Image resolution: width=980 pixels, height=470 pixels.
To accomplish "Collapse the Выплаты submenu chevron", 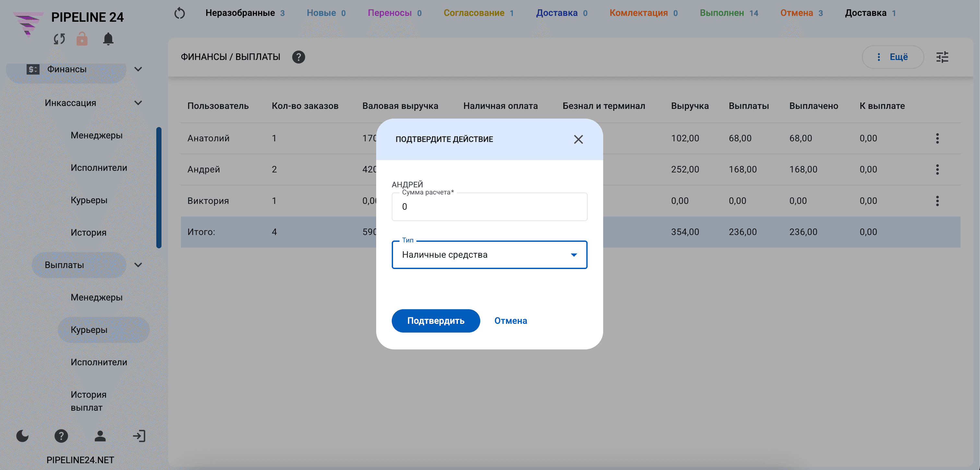I will [x=138, y=265].
